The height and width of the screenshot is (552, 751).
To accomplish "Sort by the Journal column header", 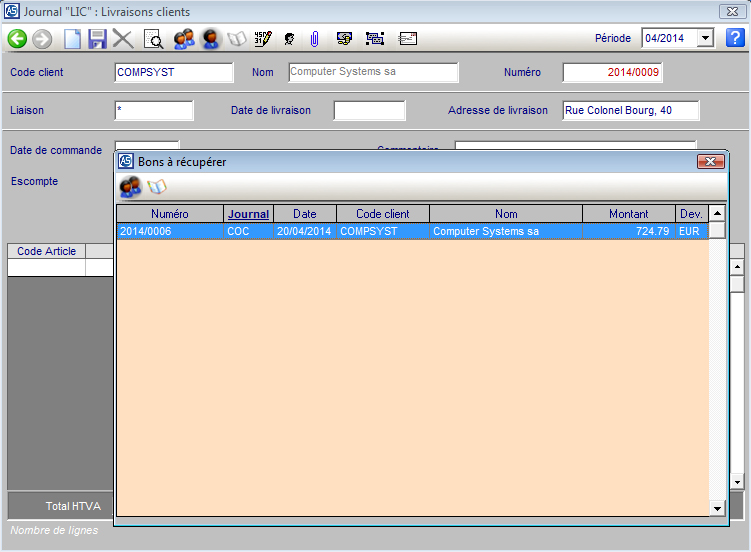I will [x=248, y=214].
